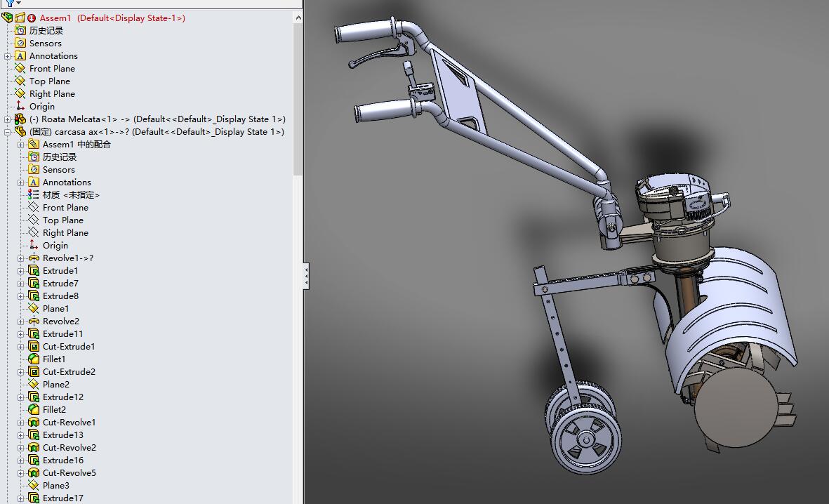This screenshot has height=504, width=829.
Task: Expand the top-level Annotations node
Action: [x=8, y=56]
